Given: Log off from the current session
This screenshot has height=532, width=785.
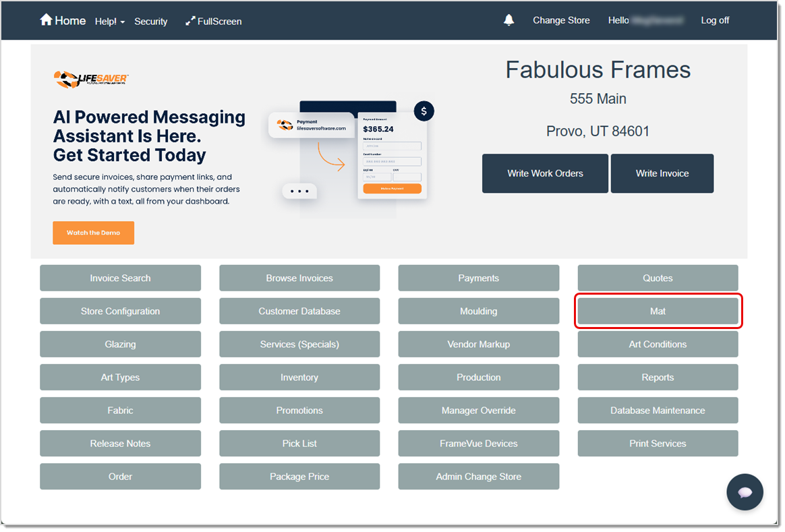Looking at the screenshot, I should [x=715, y=20].
